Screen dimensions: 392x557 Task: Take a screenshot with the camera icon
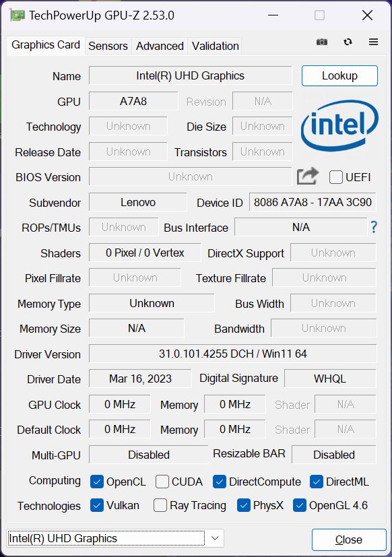(x=322, y=42)
